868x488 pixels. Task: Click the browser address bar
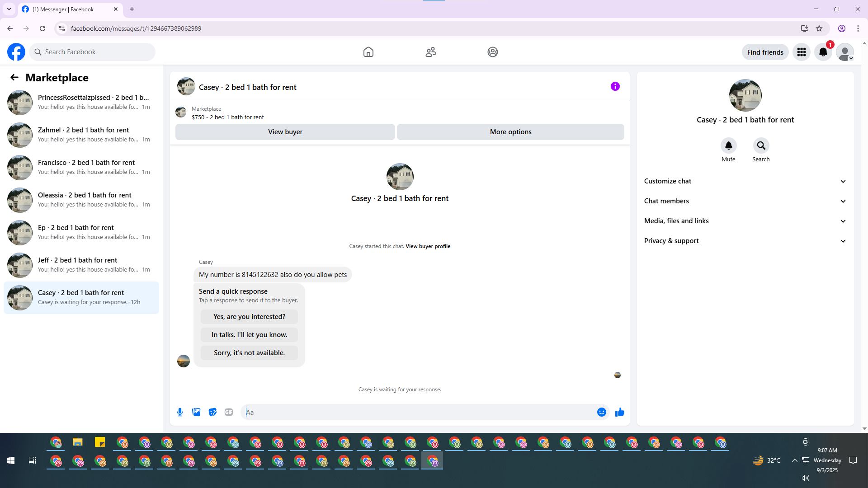[429, 28]
